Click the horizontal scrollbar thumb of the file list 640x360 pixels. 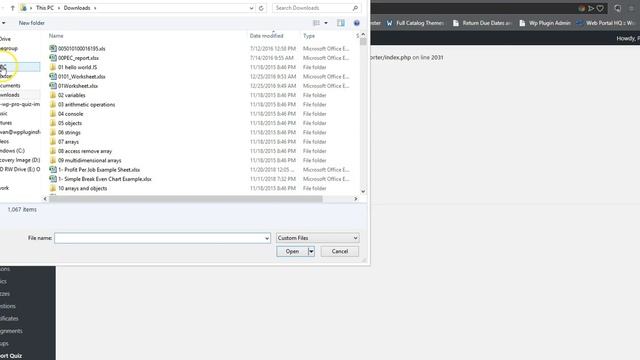(186, 199)
